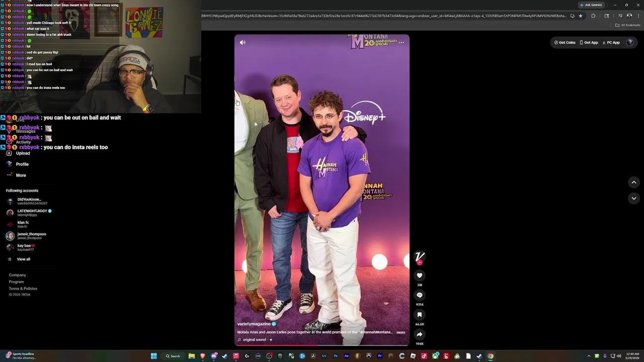Screen dimensions: 644x362
Task: Click the Chrome profile avatar
Action: [629, 16]
